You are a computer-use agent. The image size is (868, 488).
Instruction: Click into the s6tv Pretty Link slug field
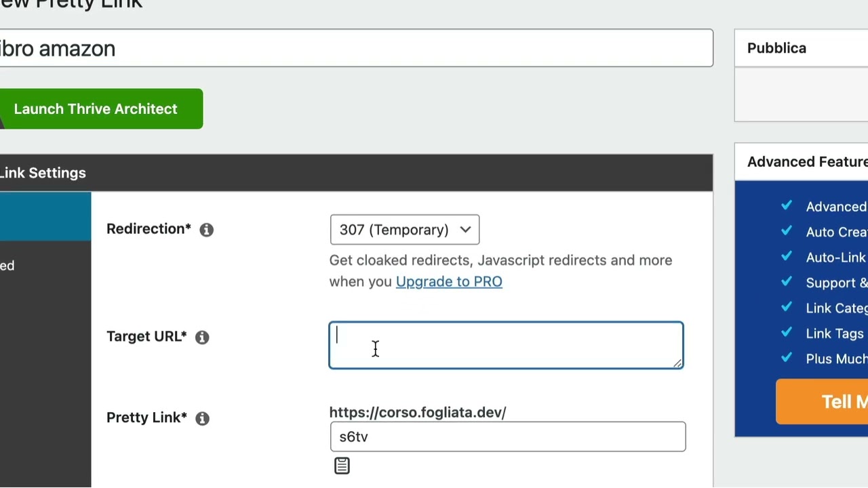pyautogui.click(x=507, y=436)
